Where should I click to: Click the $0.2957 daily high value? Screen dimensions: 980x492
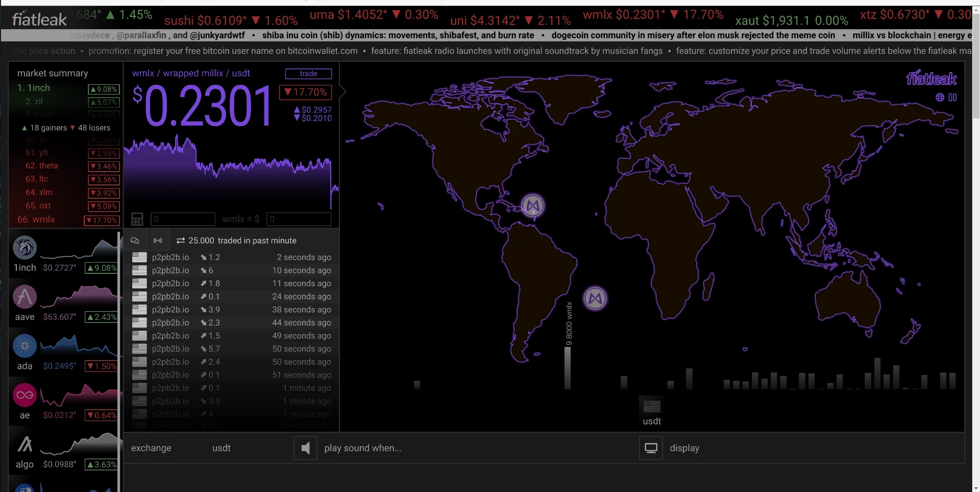(316, 110)
